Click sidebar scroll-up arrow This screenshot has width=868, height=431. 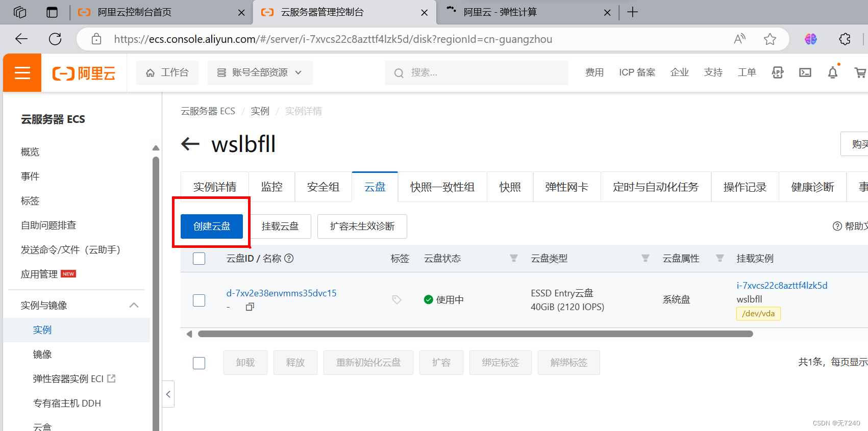coord(156,148)
